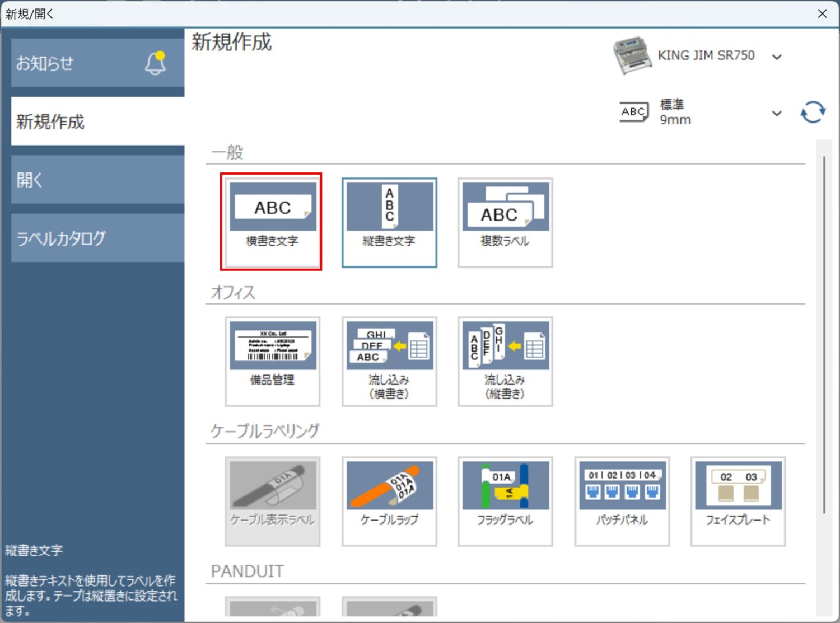
Task: Click the KING JIM SR750 printer image
Action: 632,55
